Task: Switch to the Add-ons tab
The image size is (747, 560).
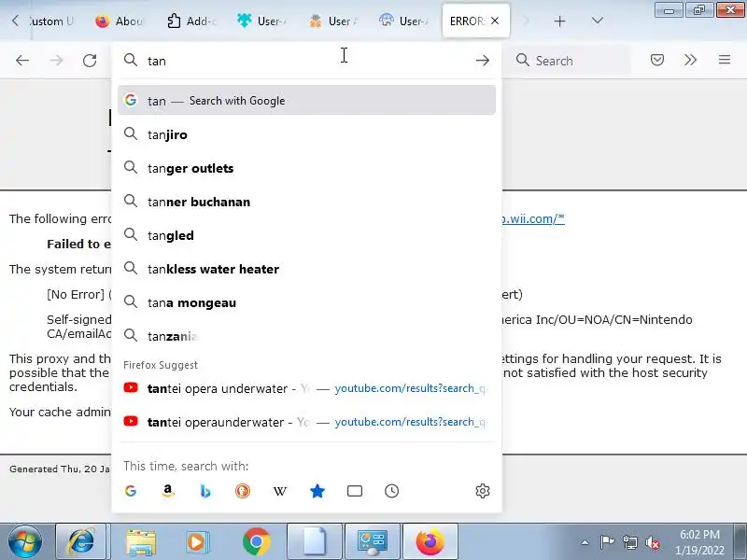Action: point(191,21)
